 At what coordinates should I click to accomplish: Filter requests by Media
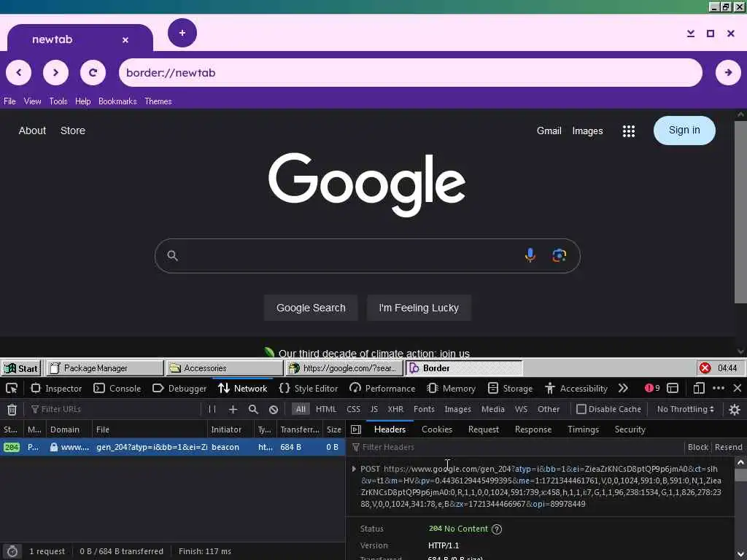click(492, 409)
